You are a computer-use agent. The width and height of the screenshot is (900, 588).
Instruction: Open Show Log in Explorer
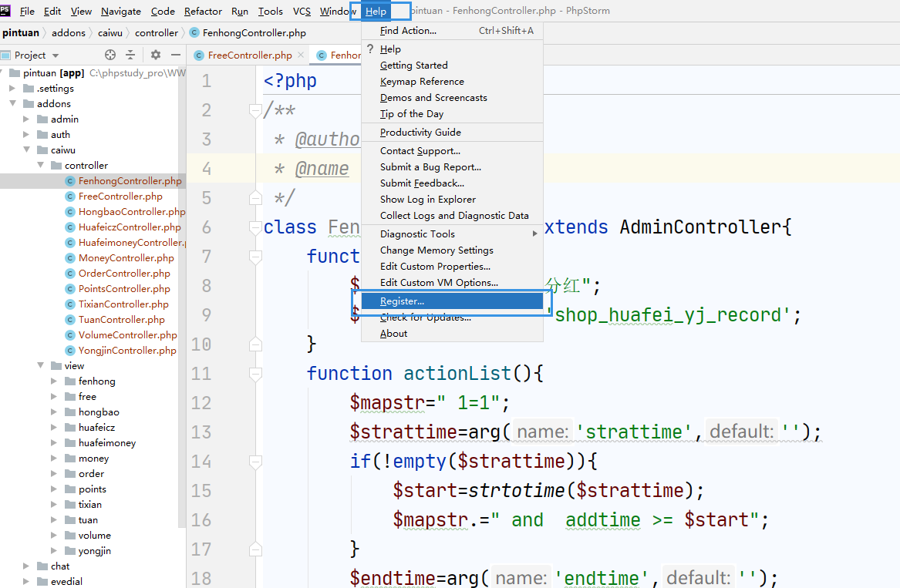point(452,199)
